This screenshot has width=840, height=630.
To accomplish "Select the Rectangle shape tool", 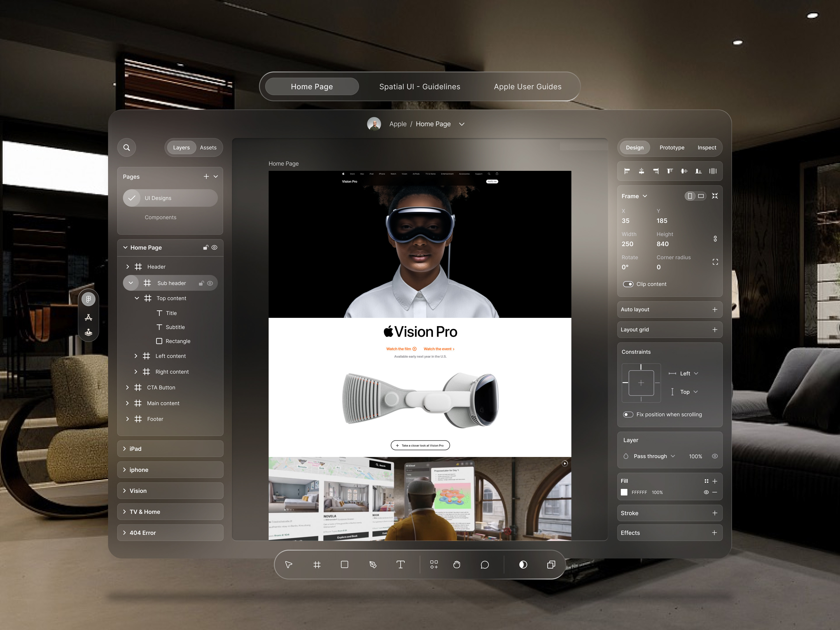I will [x=345, y=565].
